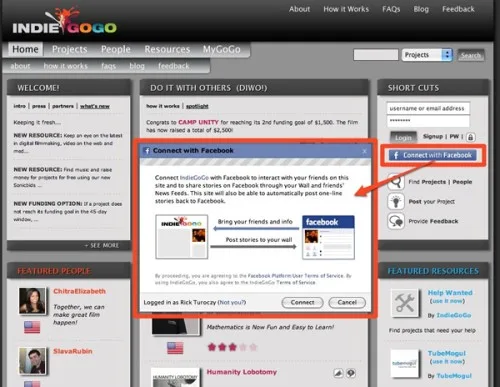Click the comment icon next to Humanity Lobotomy
500x387 pixels.
tap(351, 373)
